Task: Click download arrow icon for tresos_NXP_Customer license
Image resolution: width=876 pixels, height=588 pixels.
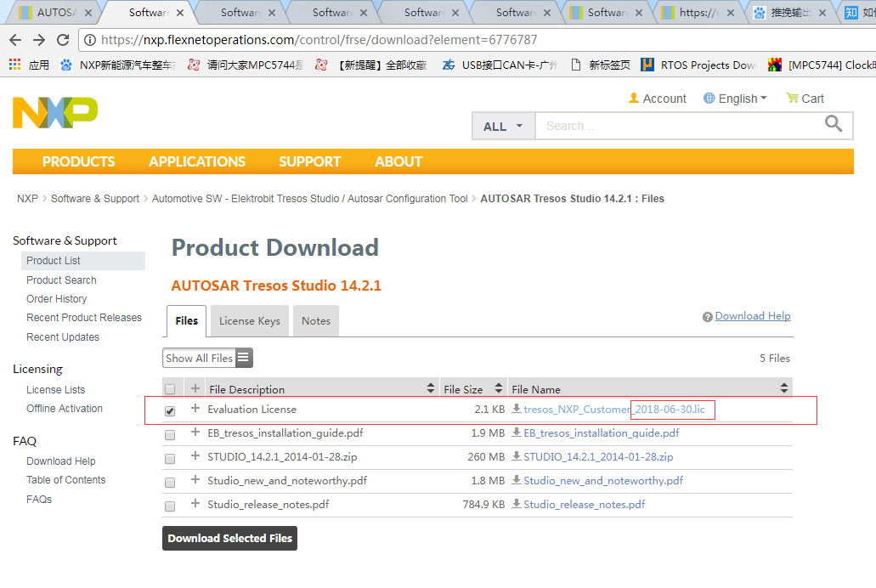Action: coord(517,409)
